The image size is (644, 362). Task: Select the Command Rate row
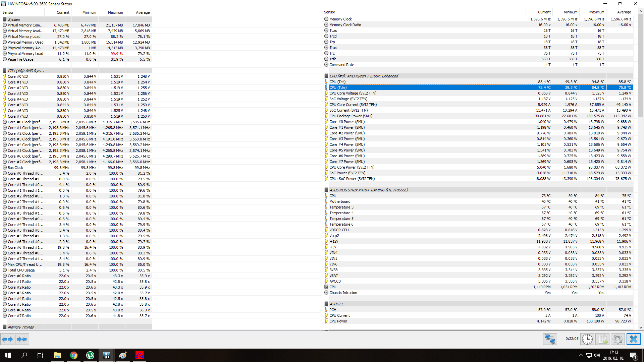pos(478,65)
